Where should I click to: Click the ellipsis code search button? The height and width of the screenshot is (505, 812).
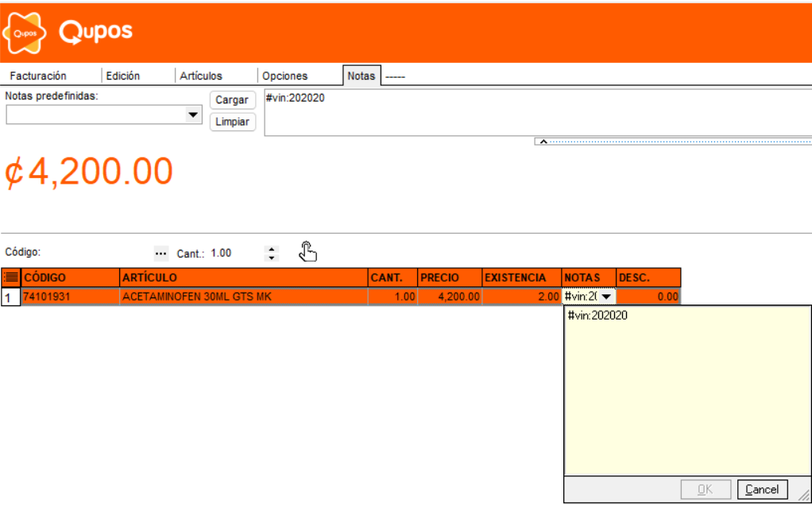pos(161,253)
